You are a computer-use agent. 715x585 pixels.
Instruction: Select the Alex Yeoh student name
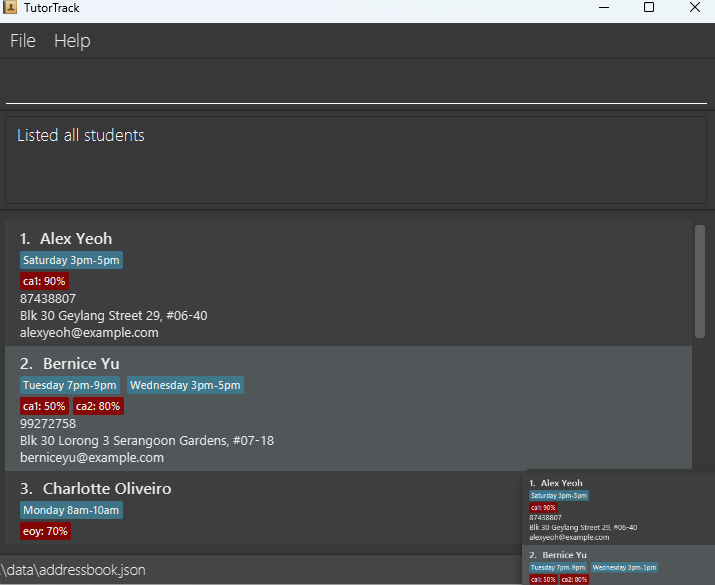pyautogui.click(x=76, y=238)
